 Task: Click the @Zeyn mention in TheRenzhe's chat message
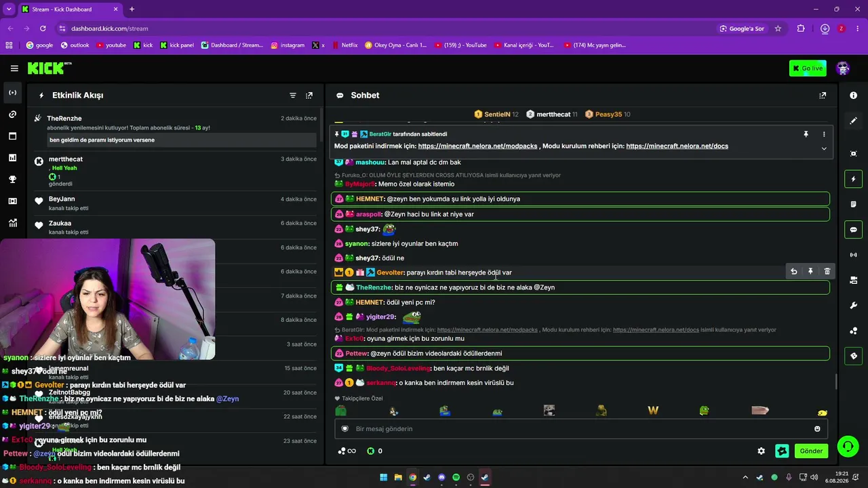544,287
